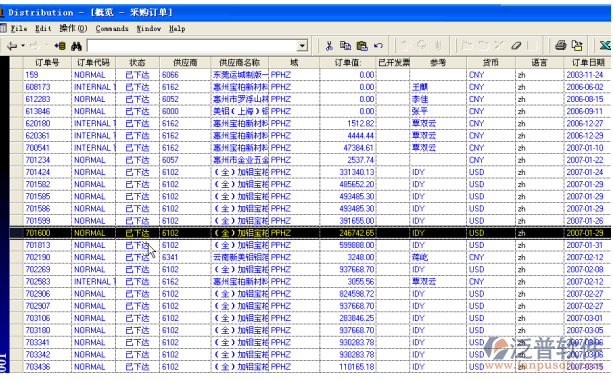Open the toolbar combo box dropdown arrow

[x=302, y=46]
